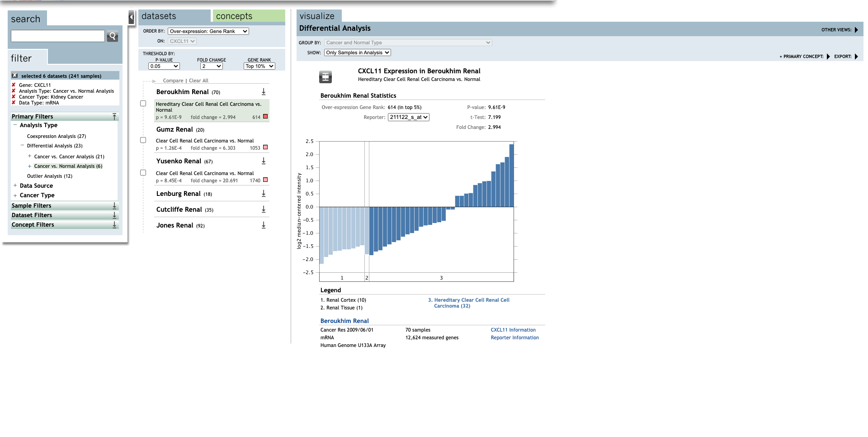The width and height of the screenshot is (868, 437).
Task: Expand the Sample Filters section icon
Action: coord(114,205)
